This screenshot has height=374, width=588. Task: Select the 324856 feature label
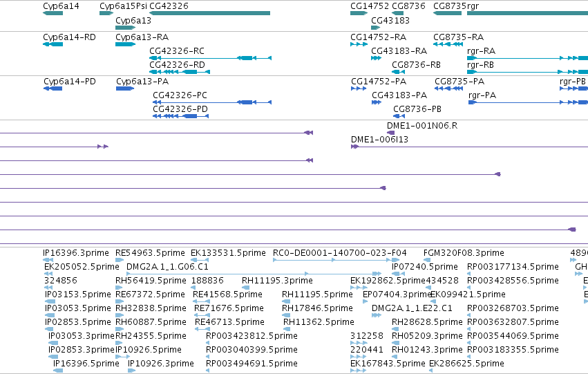(x=60, y=281)
